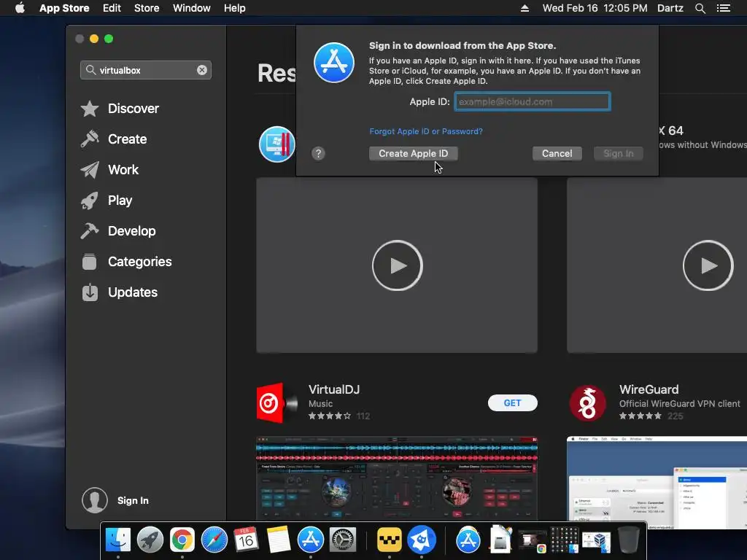Click the eject icon in menu bar
The width and height of the screenshot is (747, 560).
[x=525, y=8]
